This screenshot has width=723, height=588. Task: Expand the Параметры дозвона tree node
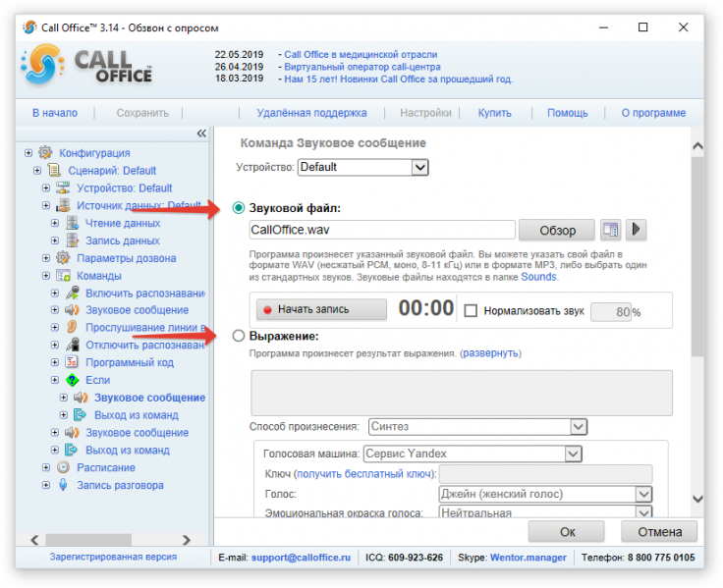(x=46, y=258)
